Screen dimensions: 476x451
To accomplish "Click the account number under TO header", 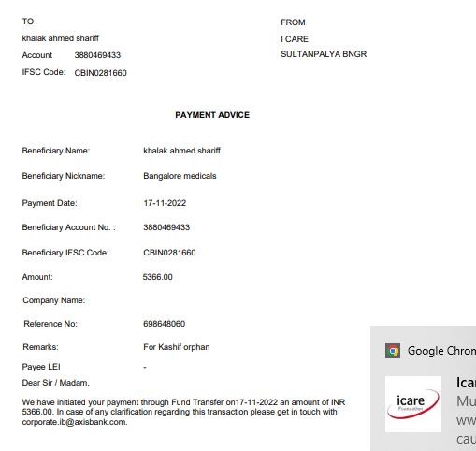I will [x=97, y=55].
